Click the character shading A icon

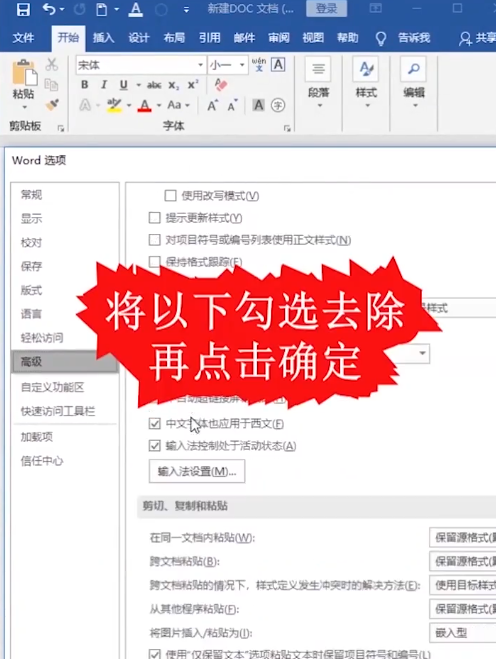[259, 105]
